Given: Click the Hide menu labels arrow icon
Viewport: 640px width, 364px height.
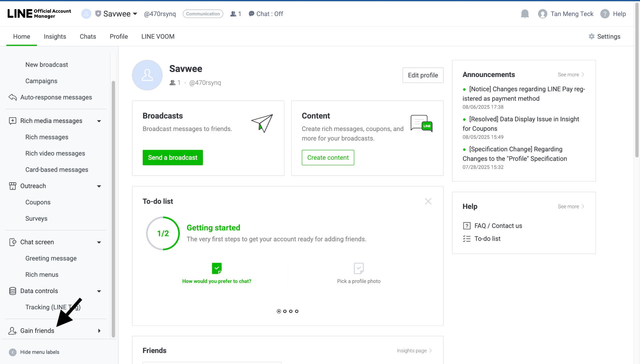Looking at the screenshot, I should tap(13, 352).
